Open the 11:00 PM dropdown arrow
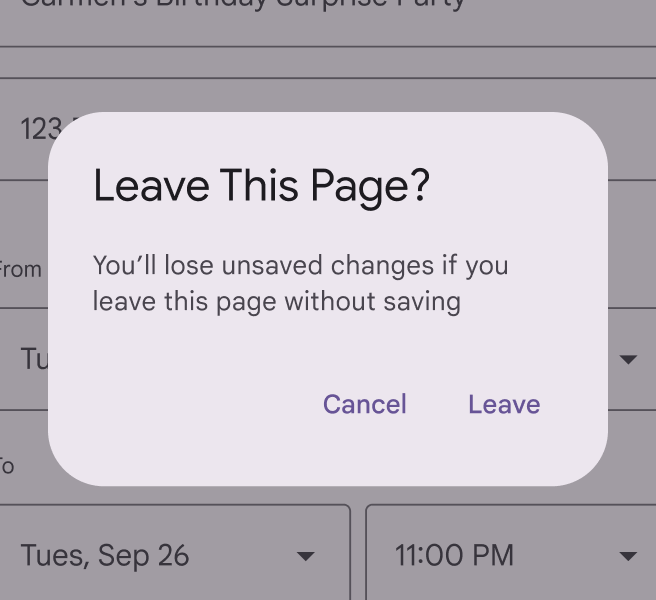This screenshot has height=600, width=656. click(628, 556)
